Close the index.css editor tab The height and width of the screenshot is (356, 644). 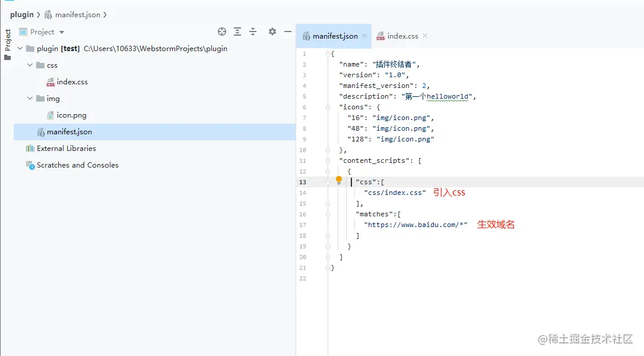click(425, 36)
